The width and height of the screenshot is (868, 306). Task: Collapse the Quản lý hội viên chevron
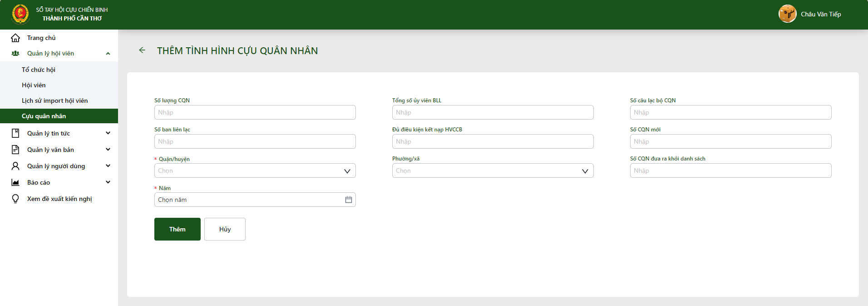pos(108,54)
